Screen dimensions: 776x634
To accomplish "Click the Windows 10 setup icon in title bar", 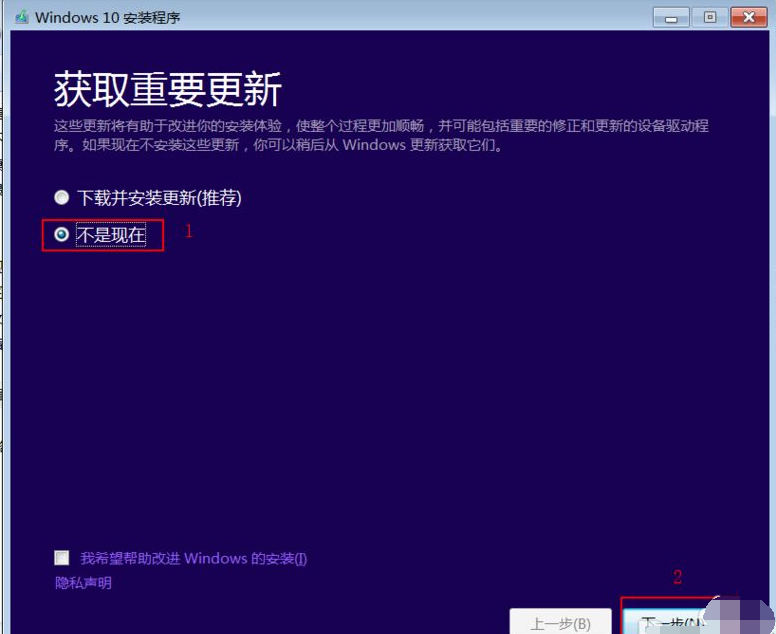I will [22, 17].
